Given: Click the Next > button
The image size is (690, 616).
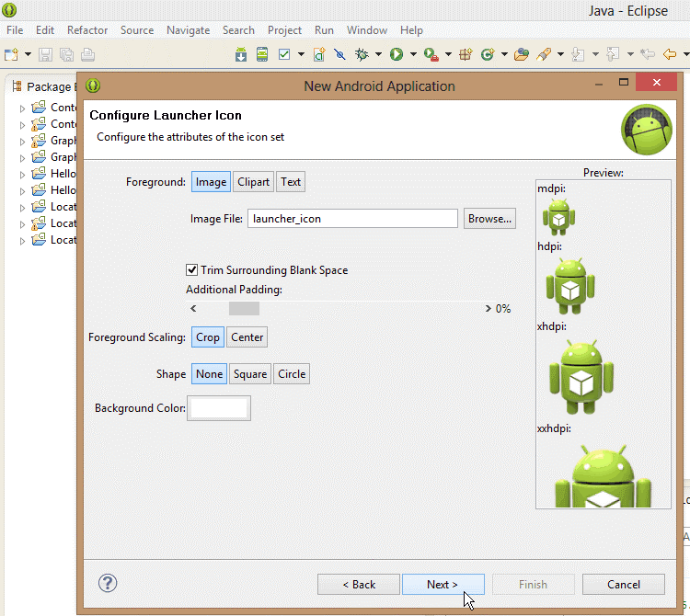Looking at the screenshot, I should (x=443, y=584).
